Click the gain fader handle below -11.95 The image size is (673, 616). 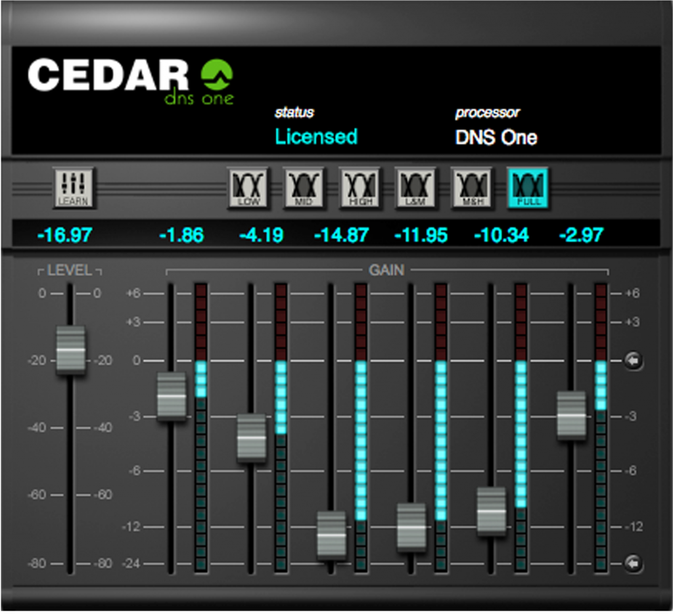[411, 527]
